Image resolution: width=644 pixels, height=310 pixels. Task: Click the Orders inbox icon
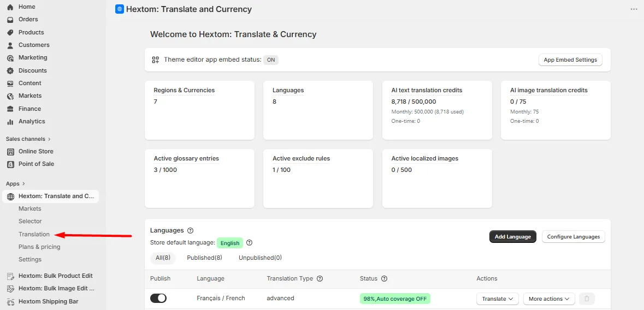click(10, 20)
